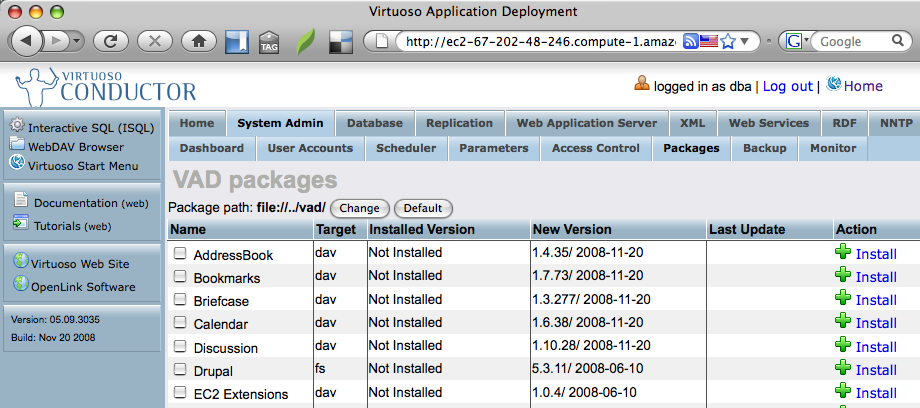Select the Drupal package checkbox

pos(180,369)
